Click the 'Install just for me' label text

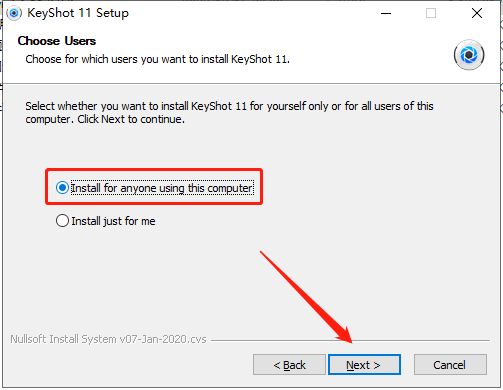113,221
